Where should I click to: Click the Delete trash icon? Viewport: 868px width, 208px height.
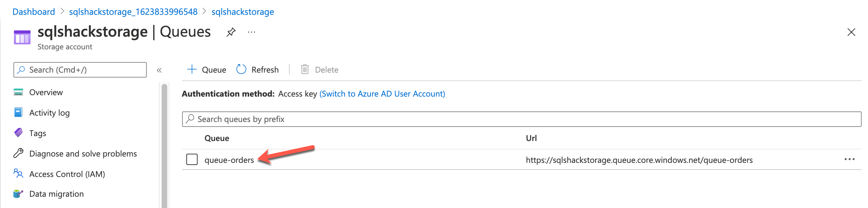tap(305, 69)
